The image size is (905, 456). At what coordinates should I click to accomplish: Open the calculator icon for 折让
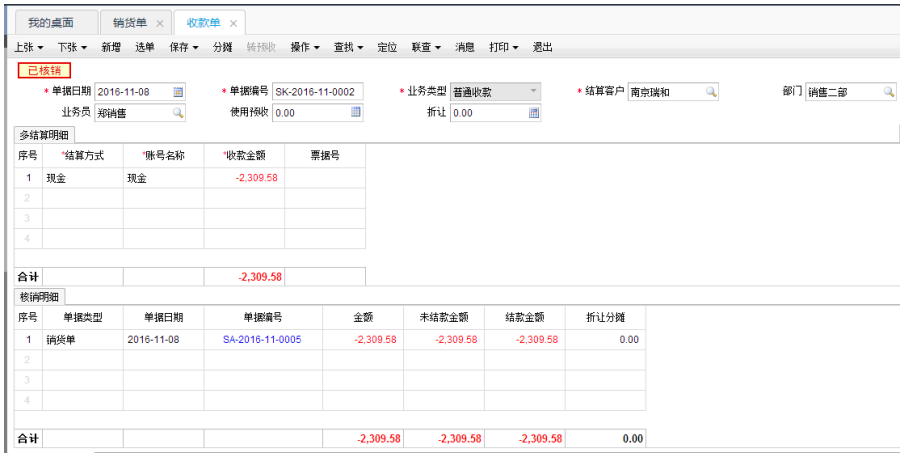[x=534, y=113]
